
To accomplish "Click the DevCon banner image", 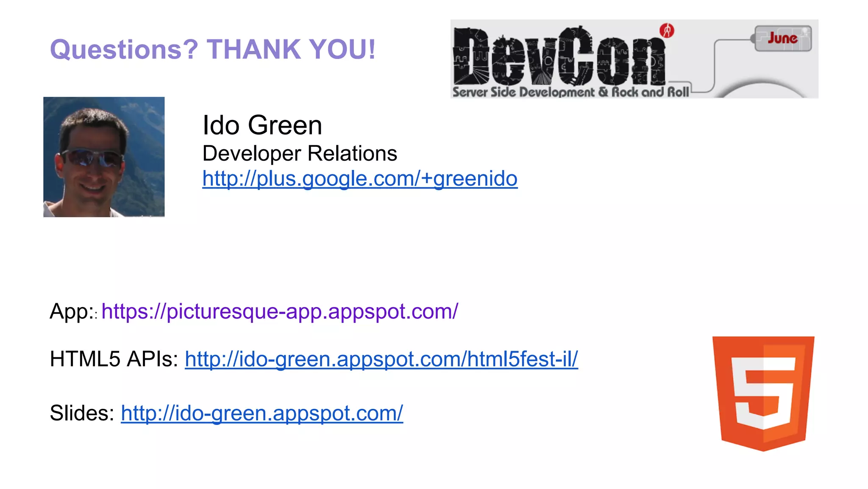I will pos(634,59).
